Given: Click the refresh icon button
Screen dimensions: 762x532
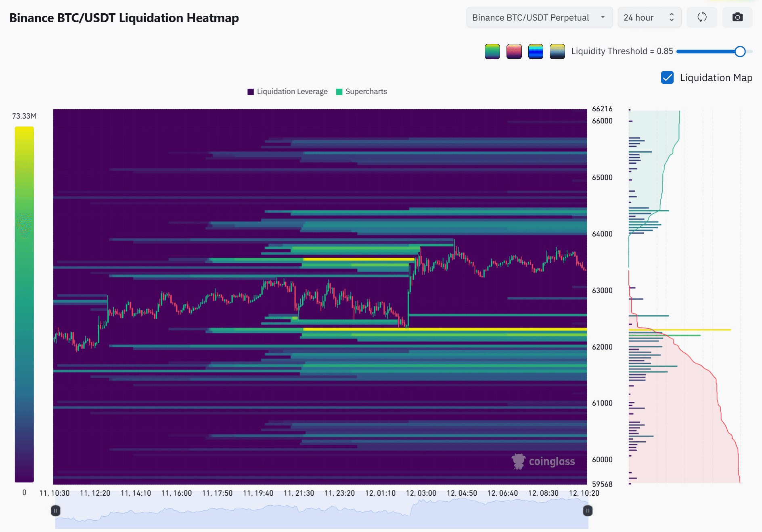Looking at the screenshot, I should click(x=702, y=17).
